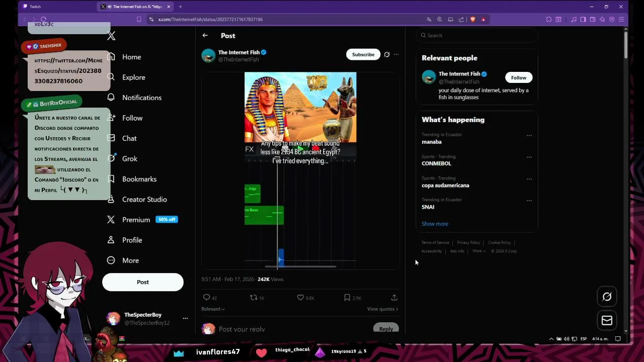The width and height of the screenshot is (644, 362).
Task: Open the three-dot menu on the post
Action: pyautogui.click(x=396, y=54)
